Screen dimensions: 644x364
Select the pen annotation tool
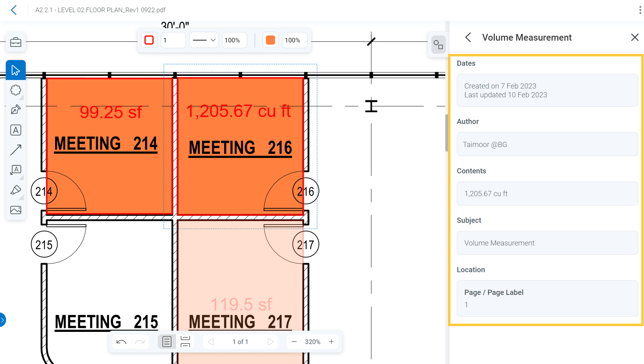[x=15, y=110]
